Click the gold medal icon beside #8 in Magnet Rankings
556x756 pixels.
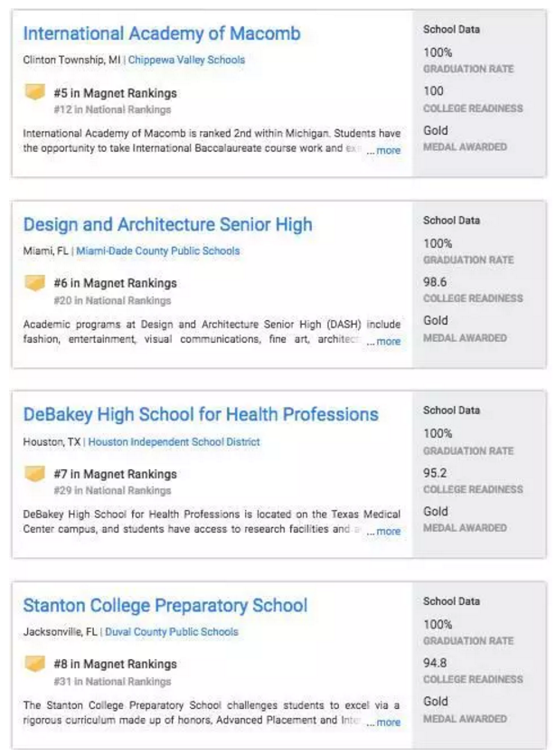pyautogui.click(x=34, y=665)
